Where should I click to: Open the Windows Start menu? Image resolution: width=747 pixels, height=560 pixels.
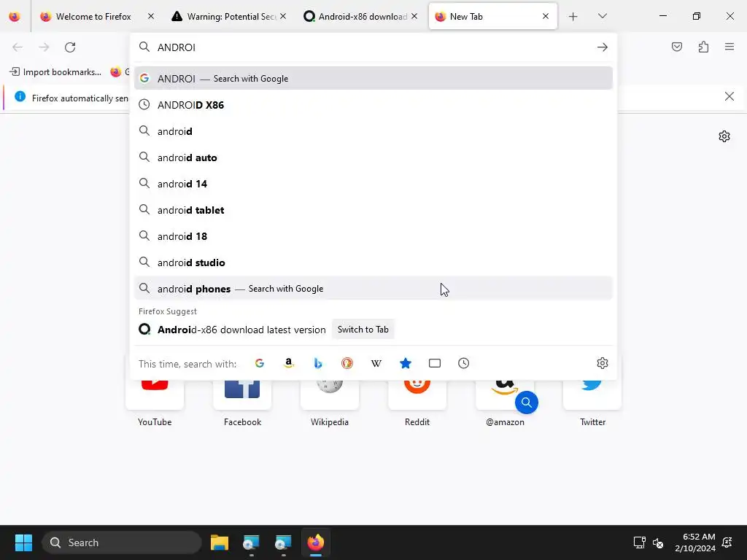(x=23, y=542)
